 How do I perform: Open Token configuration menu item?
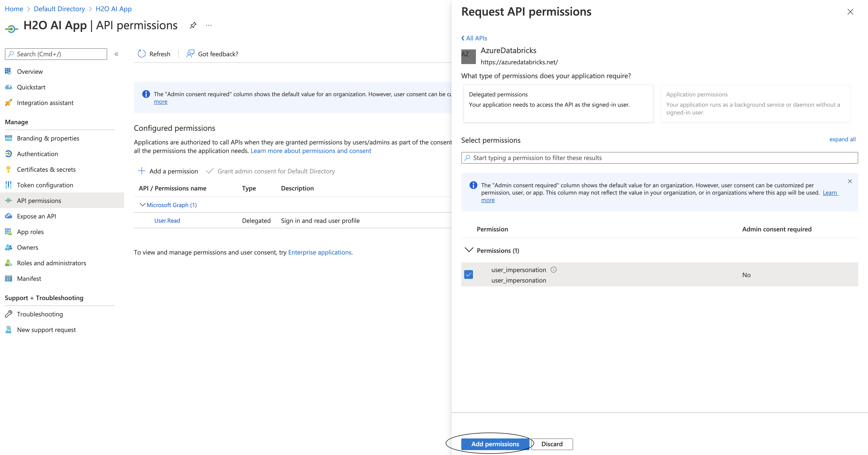click(x=45, y=185)
